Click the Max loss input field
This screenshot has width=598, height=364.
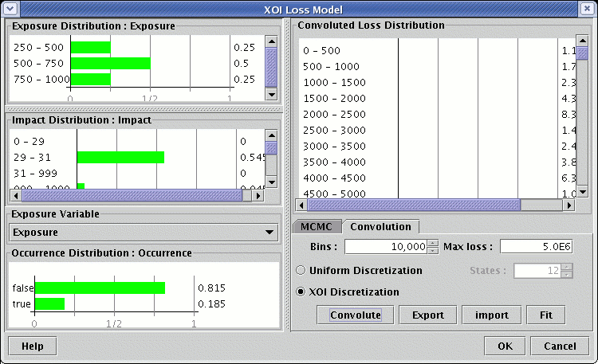click(x=537, y=247)
